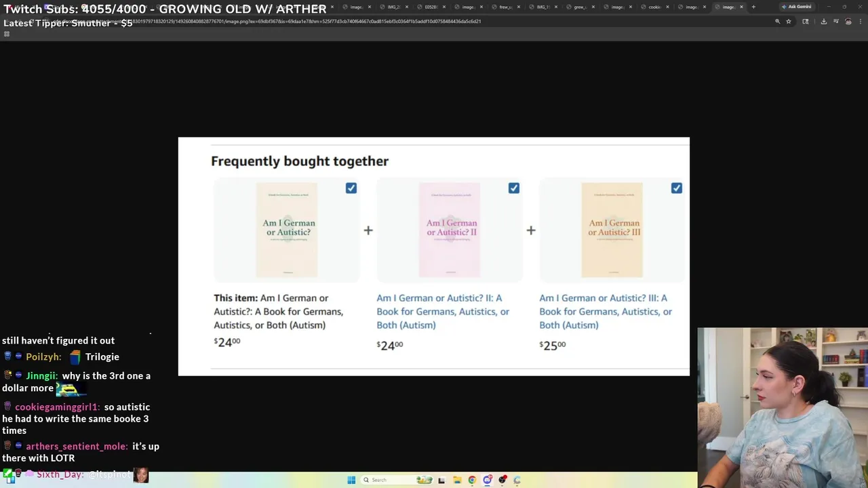
Task: Uncheck the 'Am I German or Autistic? III' checkbox
Action: click(676, 188)
